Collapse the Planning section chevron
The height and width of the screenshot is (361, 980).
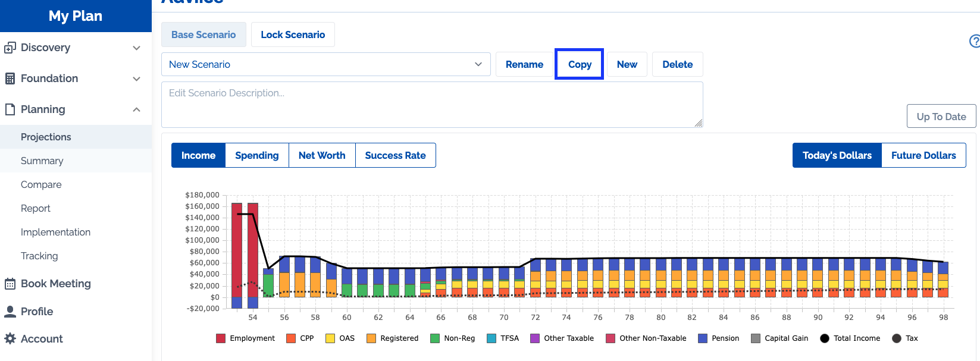coord(136,109)
